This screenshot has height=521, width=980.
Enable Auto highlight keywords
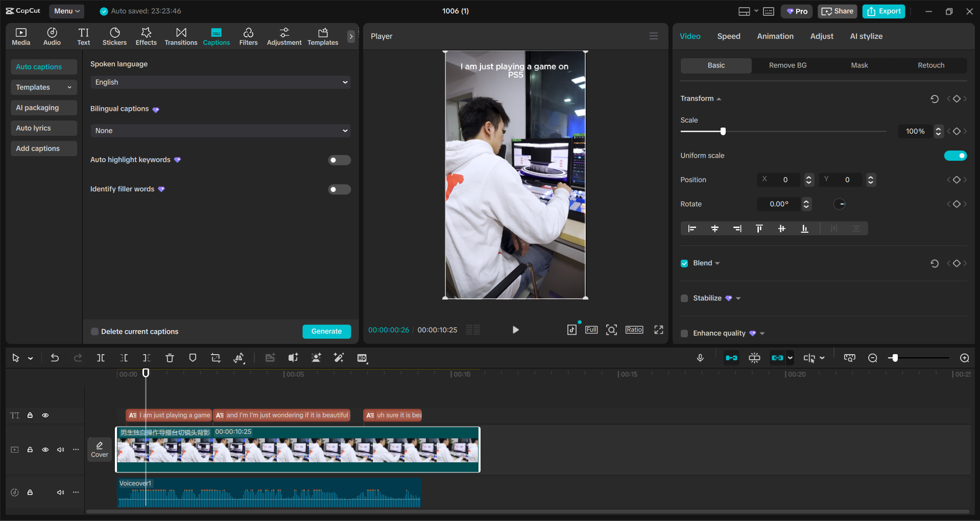(339, 160)
